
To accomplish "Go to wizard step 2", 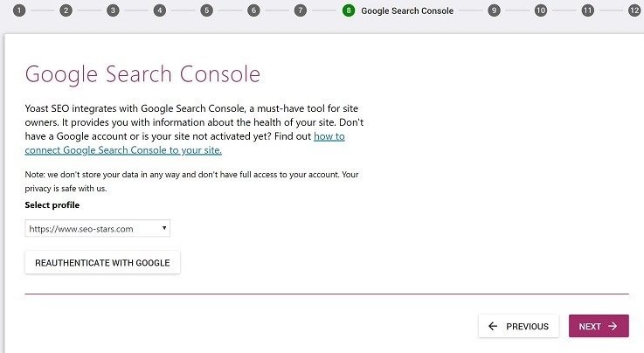I will click(x=66, y=10).
